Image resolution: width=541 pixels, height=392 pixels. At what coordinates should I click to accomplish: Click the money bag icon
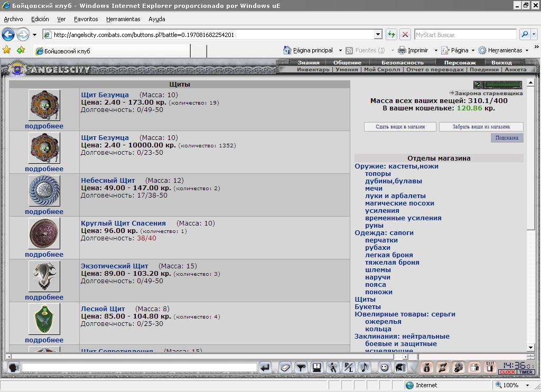(x=426, y=368)
